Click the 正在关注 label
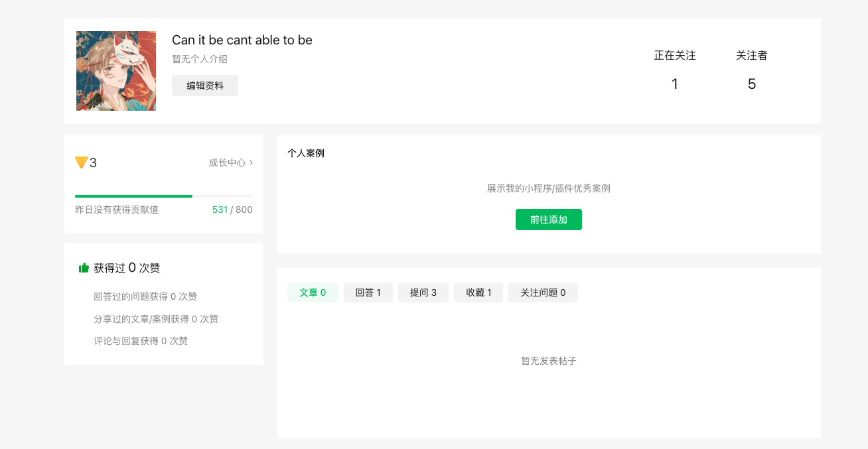 675,56
